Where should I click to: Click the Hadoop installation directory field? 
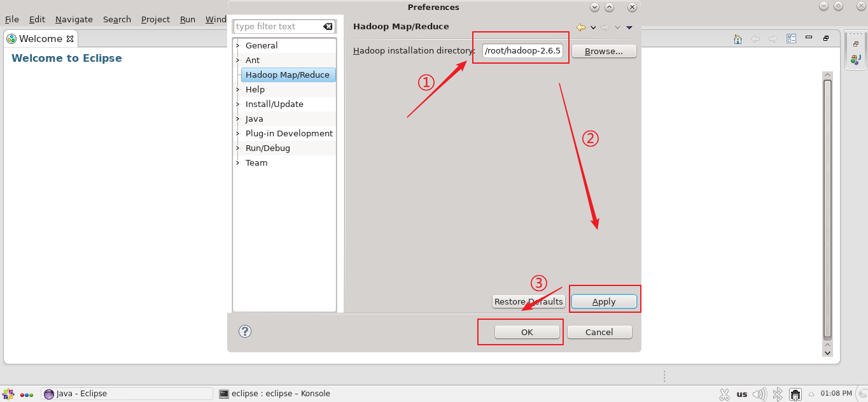[x=523, y=51]
